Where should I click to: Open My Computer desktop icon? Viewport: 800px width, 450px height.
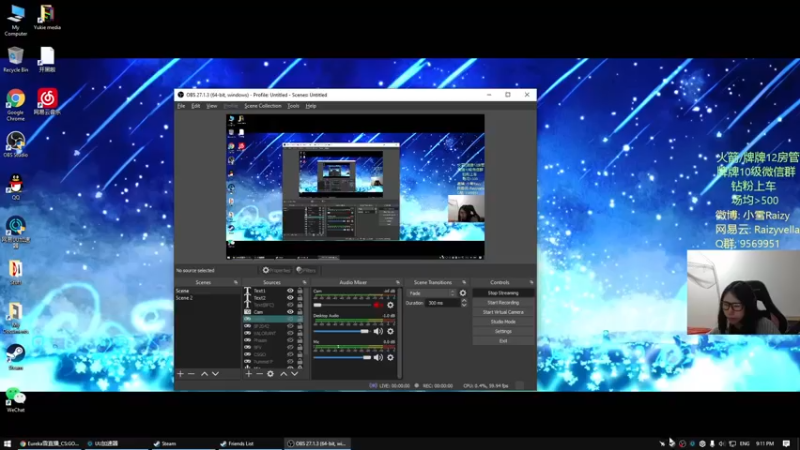click(15, 20)
